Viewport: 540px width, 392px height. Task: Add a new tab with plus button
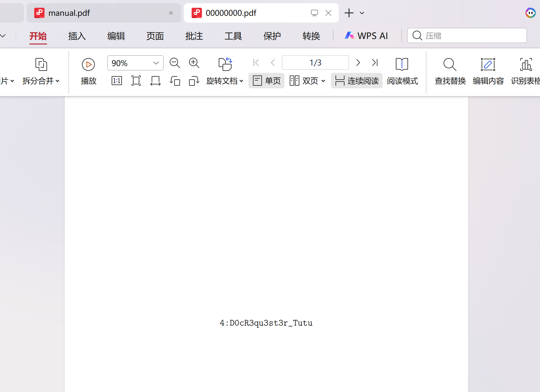tap(349, 13)
